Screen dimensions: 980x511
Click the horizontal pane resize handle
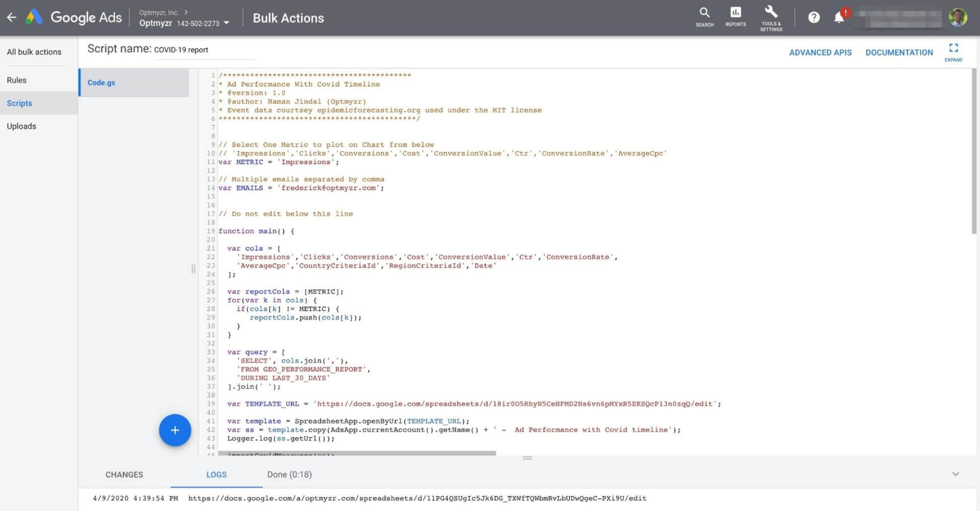point(527,458)
